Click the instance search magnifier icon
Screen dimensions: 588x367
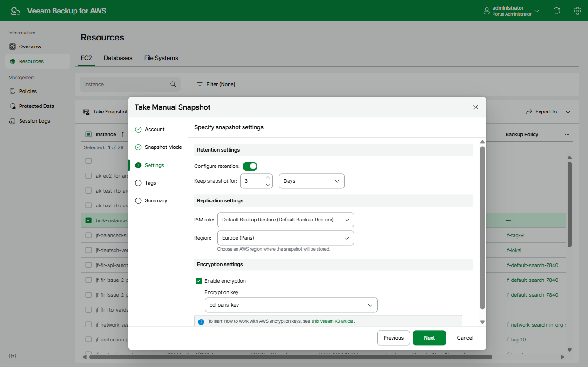[x=173, y=84]
